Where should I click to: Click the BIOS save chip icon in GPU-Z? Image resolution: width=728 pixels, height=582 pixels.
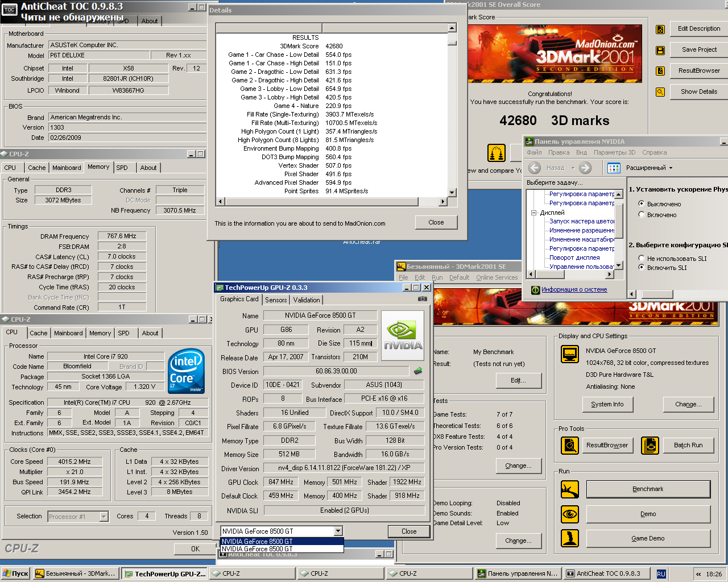[x=418, y=371]
